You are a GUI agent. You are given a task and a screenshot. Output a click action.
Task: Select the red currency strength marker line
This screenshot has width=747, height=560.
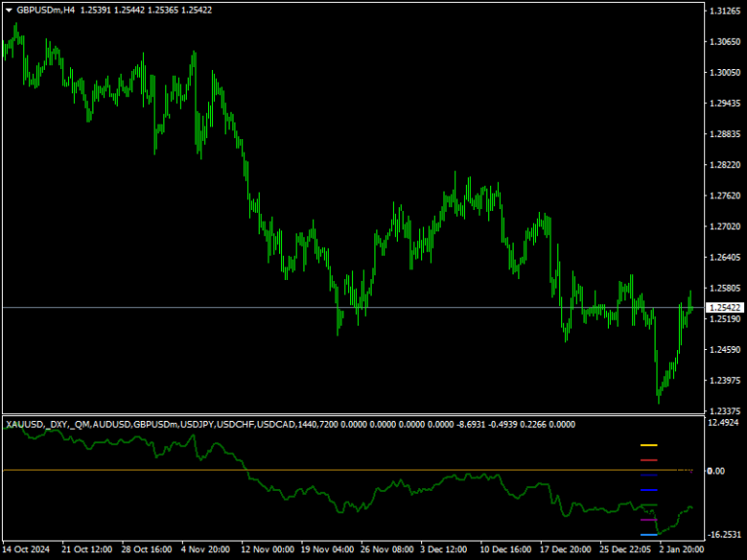coord(649,460)
